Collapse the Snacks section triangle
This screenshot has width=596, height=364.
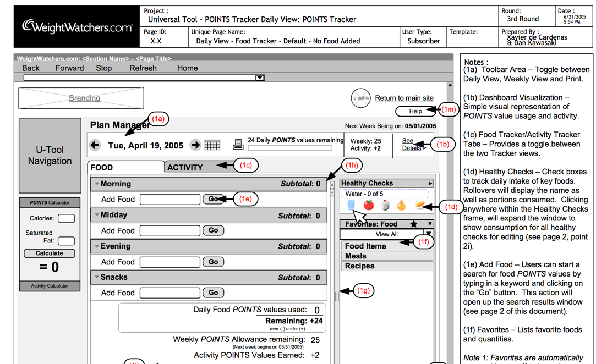[97, 277]
